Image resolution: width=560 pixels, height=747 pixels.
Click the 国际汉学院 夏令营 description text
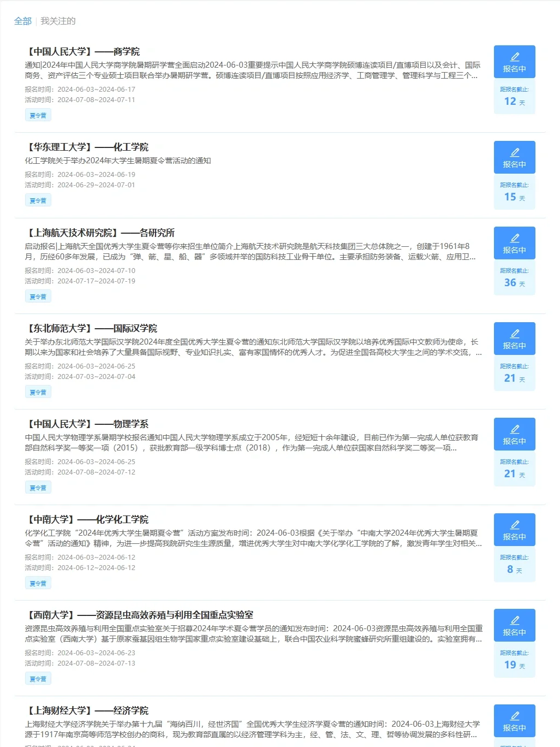pyautogui.click(x=253, y=347)
